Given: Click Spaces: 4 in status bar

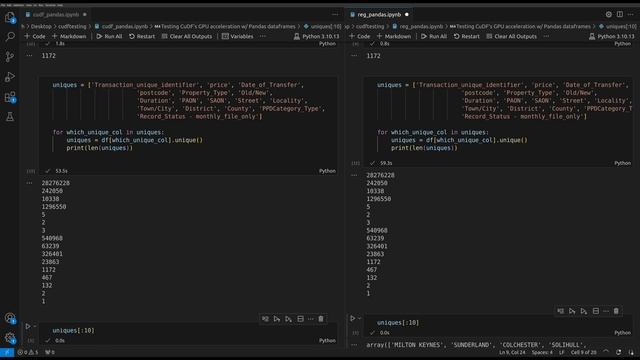Looking at the screenshot, I should (x=542, y=352).
